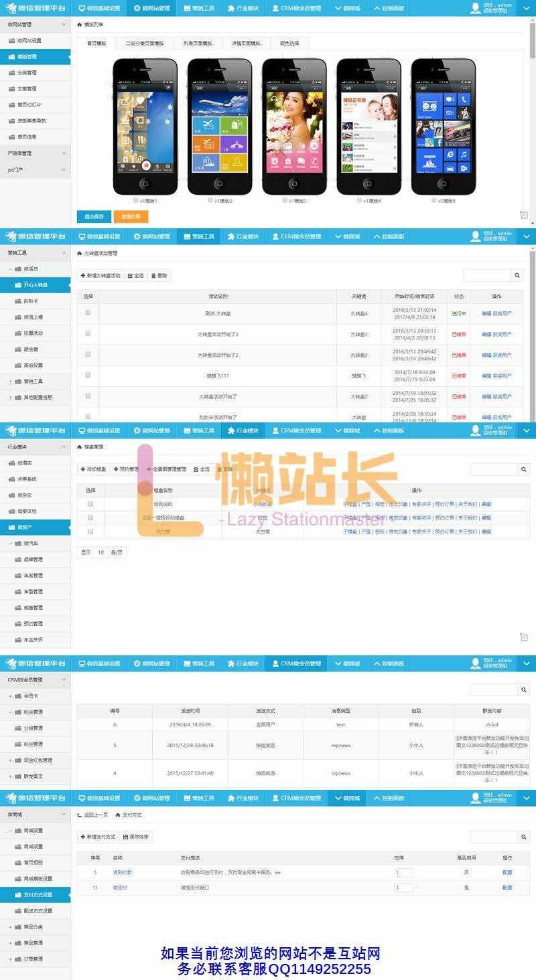
Task: Switch to the 二级分类页面模板 tab
Action: (x=145, y=43)
